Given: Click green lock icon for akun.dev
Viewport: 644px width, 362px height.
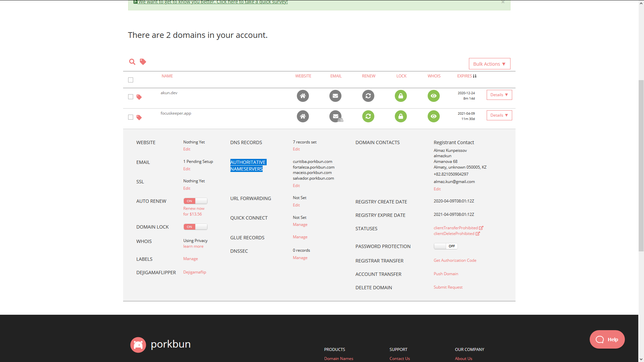Looking at the screenshot, I should (400, 96).
